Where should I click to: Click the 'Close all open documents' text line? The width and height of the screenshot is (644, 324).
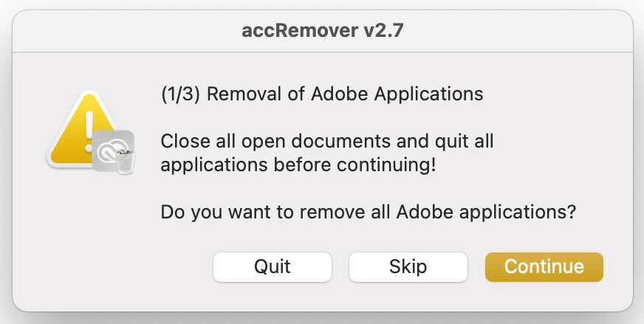(x=326, y=140)
